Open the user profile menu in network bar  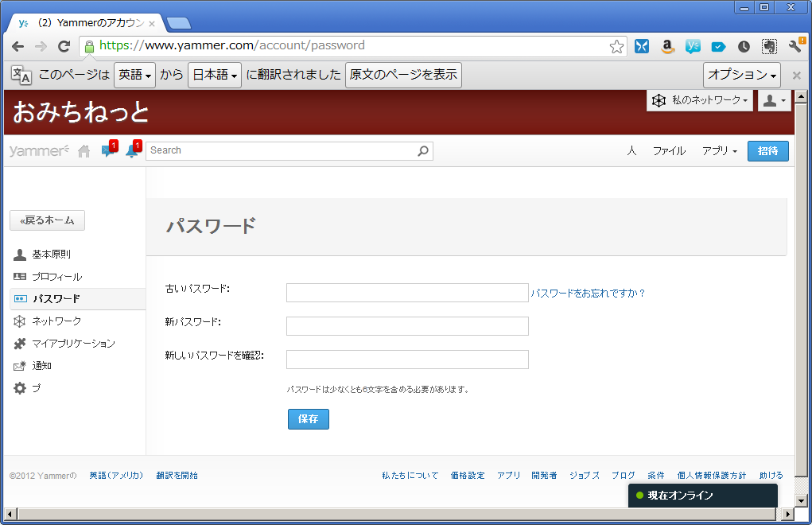point(774,100)
